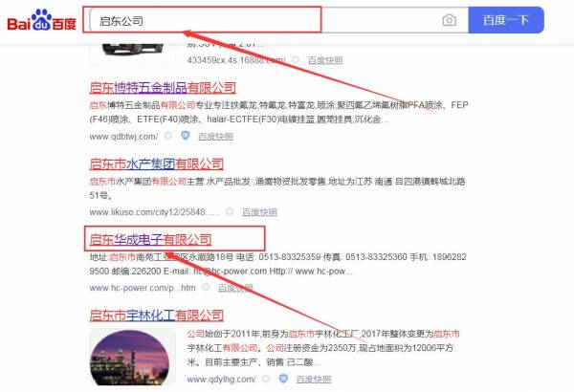574x392 pixels.
Task: Expand the dropdown arrow after 433459cx.4s.16888.com
Action: pyautogui.click(x=294, y=59)
